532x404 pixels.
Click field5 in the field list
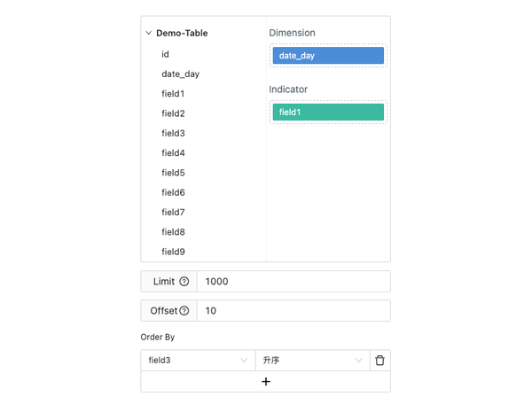click(173, 173)
